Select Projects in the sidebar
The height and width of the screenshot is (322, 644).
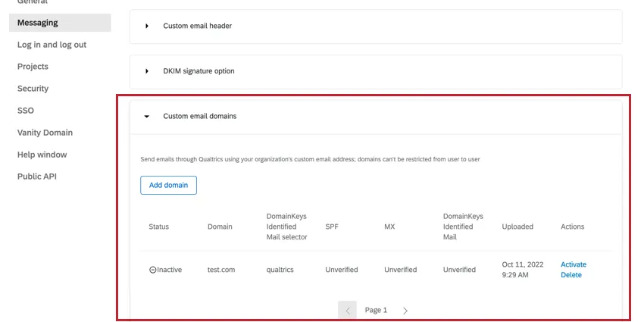(33, 67)
